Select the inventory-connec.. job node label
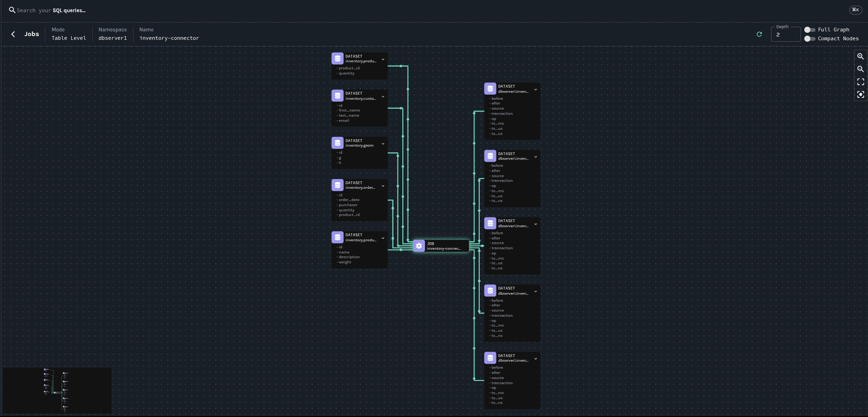The height and width of the screenshot is (417, 868). tap(444, 248)
